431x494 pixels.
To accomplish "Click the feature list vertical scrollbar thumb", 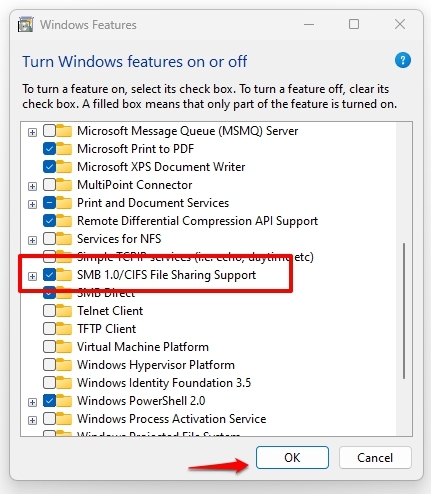I will point(404,311).
